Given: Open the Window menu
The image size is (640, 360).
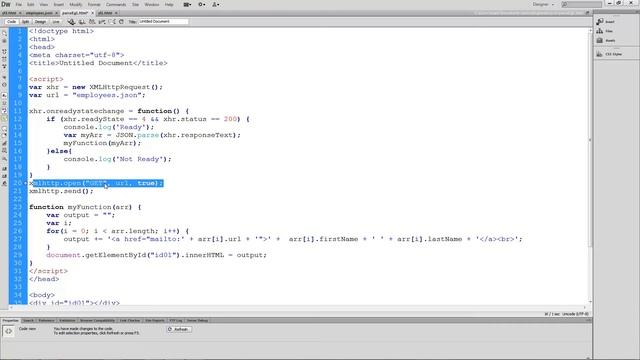Looking at the screenshot, I should click(152, 4).
